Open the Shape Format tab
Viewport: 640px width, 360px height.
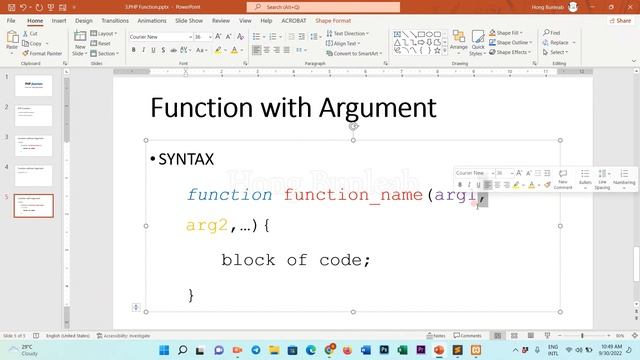click(333, 20)
